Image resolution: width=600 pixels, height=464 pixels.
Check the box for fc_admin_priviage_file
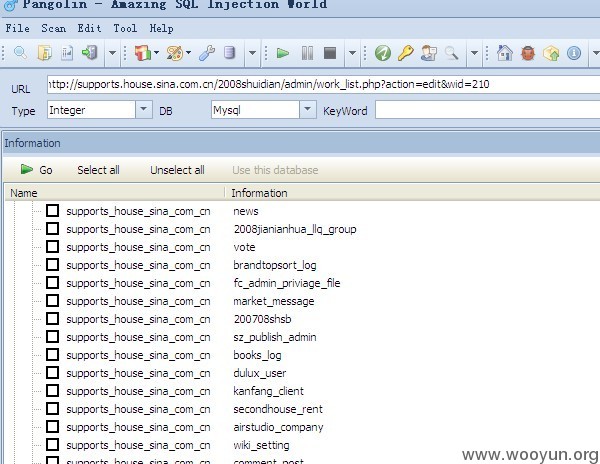tap(52, 282)
